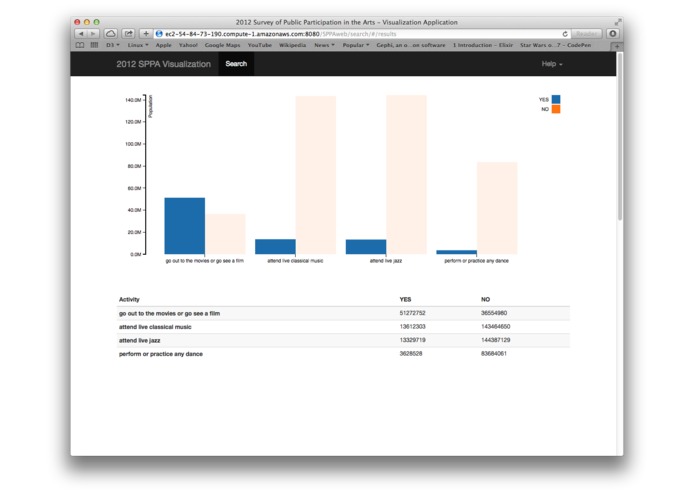The height and width of the screenshot is (494, 695).
Task: Click the address bar URL field
Action: click(x=362, y=34)
